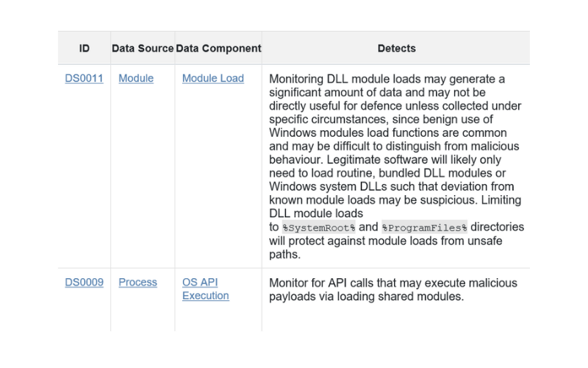The width and height of the screenshot is (588, 368).
Task: Open the DS0009 data source link
Action: [x=84, y=282]
